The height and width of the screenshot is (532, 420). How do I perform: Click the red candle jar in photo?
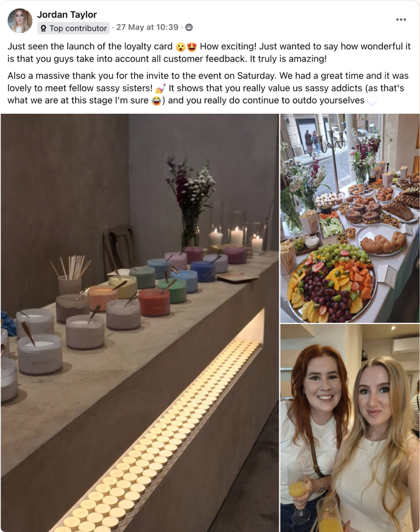(x=154, y=302)
